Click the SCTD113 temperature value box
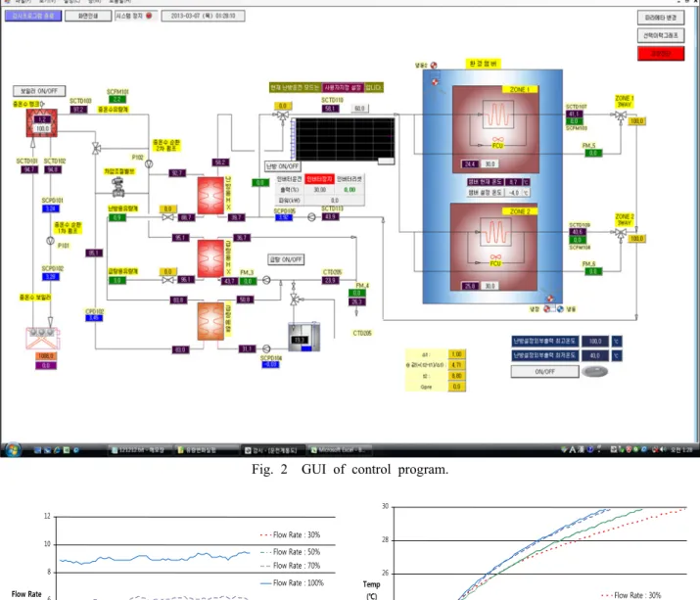 click(x=331, y=216)
